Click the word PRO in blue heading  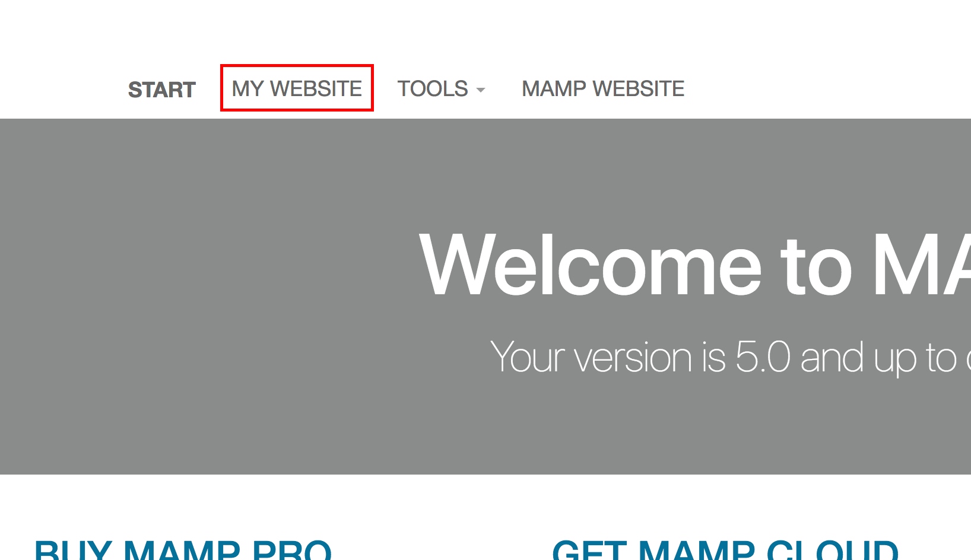pos(292,549)
